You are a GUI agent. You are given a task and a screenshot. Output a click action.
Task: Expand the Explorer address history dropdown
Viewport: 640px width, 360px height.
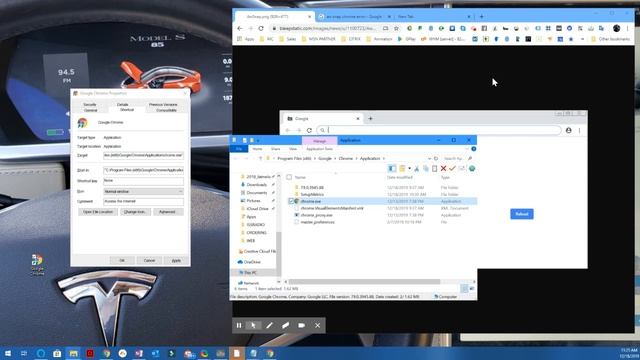click(x=429, y=158)
